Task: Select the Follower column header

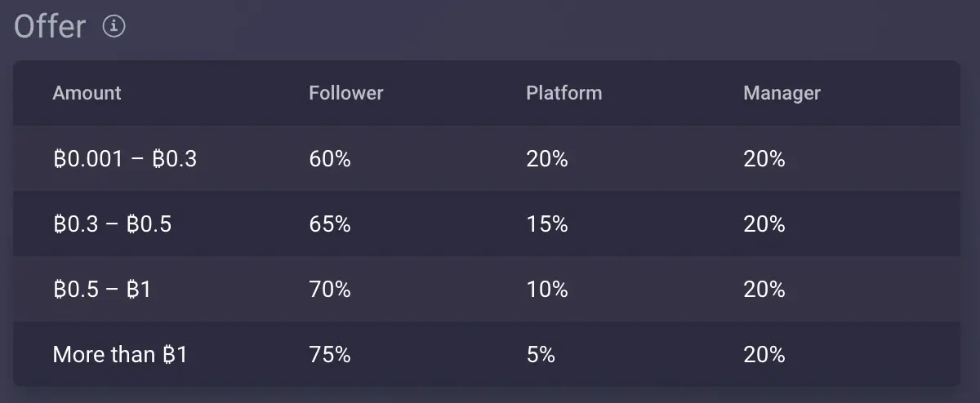Action: 345,93
